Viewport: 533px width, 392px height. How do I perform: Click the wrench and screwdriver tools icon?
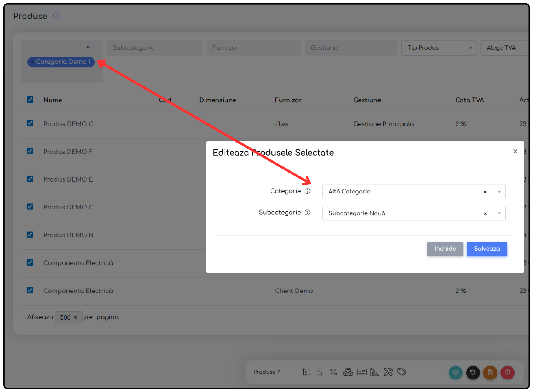point(388,372)
